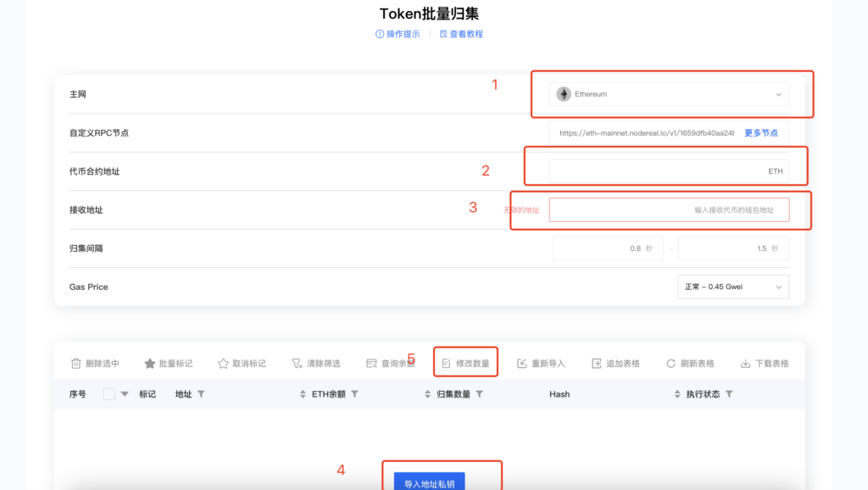Click the 更多节点 link
The height and width of the screenshot is (490, 868).
pos(760,133)
